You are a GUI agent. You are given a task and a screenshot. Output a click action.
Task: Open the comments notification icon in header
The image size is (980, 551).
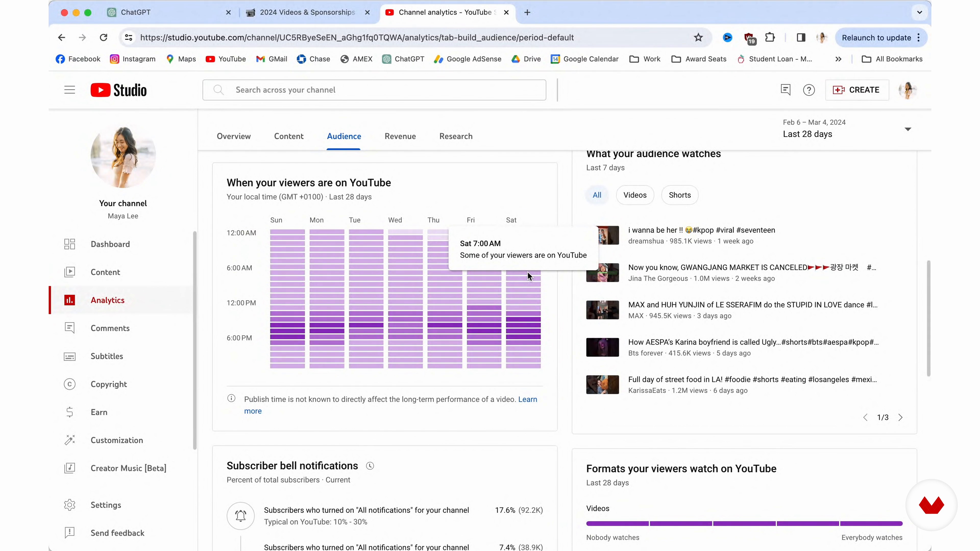click(785, 90)
